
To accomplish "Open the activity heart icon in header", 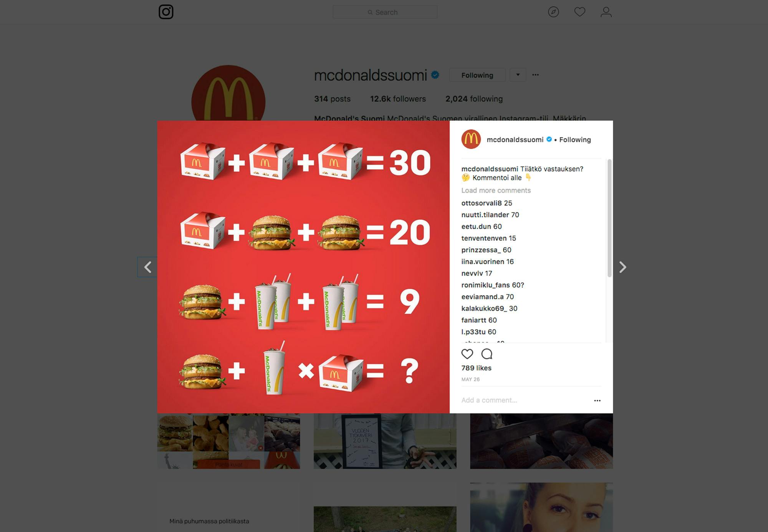I will (x=579, y=12).
